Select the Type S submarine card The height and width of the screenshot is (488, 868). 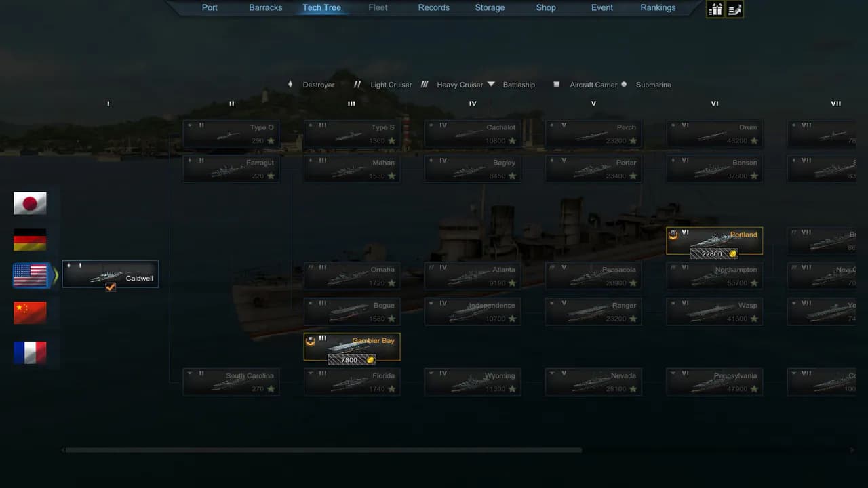tap(352, 134)
